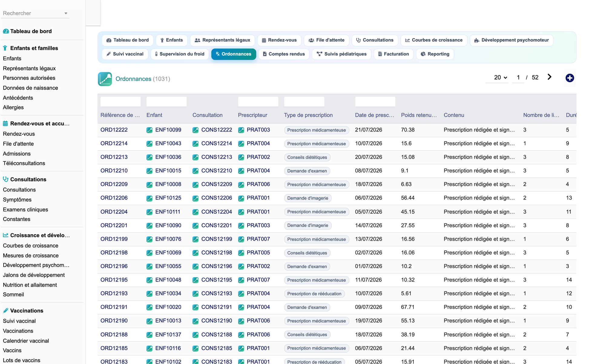Image resolution: width=589 pixels, height=364 pixels.
Task: Open Personnes autorisées in sidebar
Action: pos(29,78)
